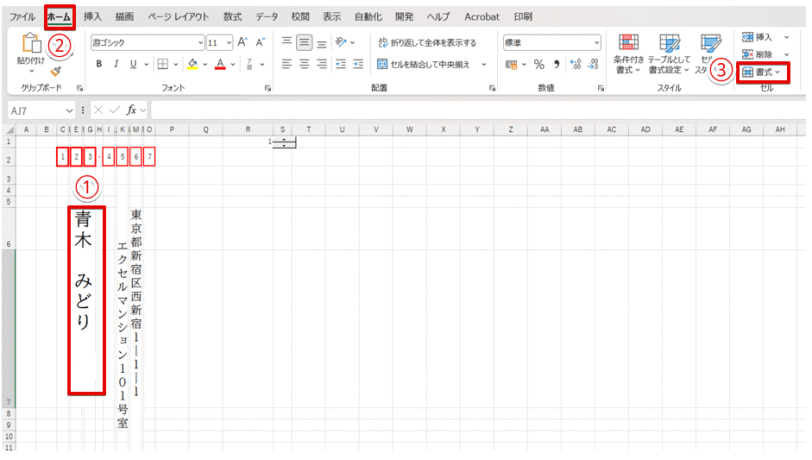Expand the merge and center options arrow
Screen dimensions: 812x460
click(x=484, y=64)
